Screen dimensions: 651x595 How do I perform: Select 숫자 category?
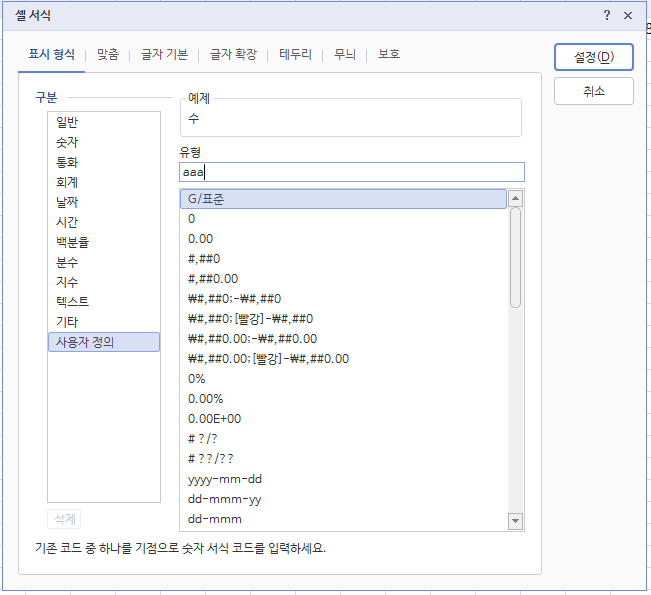[104, 142]
